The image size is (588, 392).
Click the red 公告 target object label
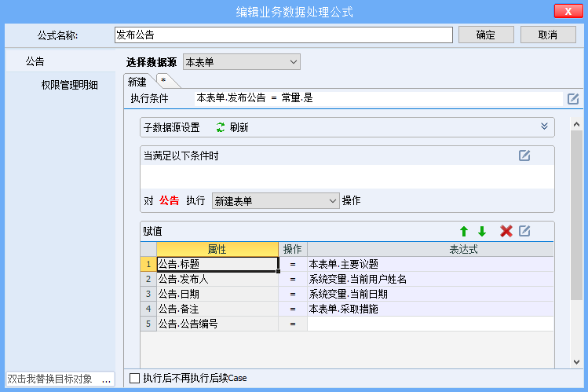click(x=169, y=200)
